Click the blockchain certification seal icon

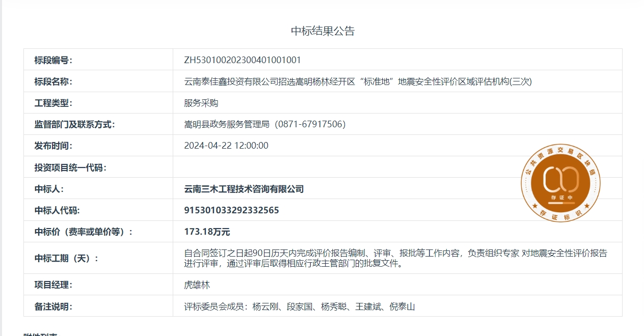pyautogui.click(x=560, y=183)
